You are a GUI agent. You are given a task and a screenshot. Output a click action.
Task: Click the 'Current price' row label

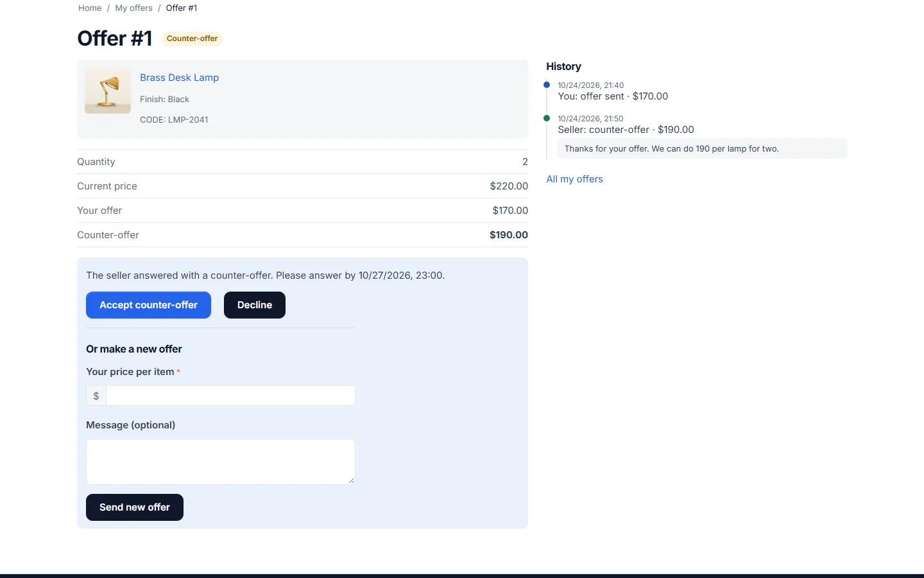click(107, 186)
